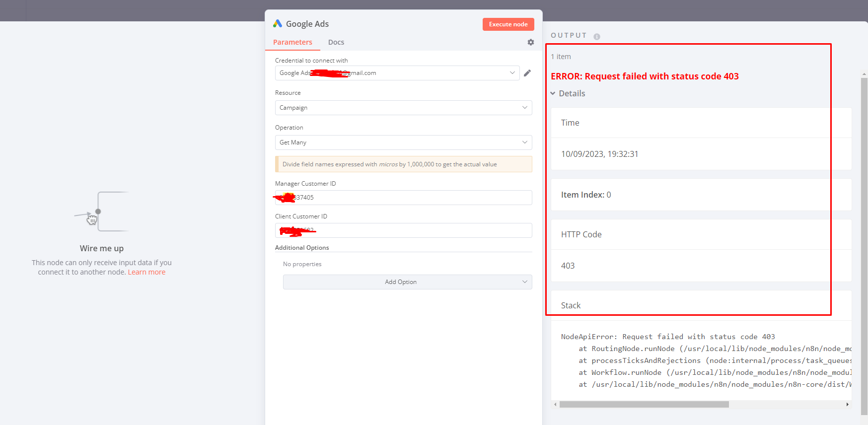Click the output scrollbar's right arrow
Screen dimensions: 868x425
(x=847, y=405)
